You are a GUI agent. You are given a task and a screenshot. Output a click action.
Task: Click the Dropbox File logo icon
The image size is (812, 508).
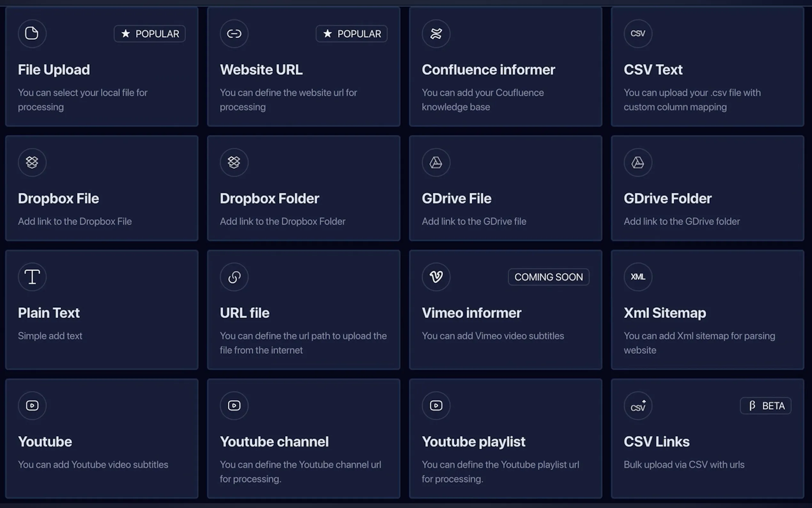coord(32,162)
